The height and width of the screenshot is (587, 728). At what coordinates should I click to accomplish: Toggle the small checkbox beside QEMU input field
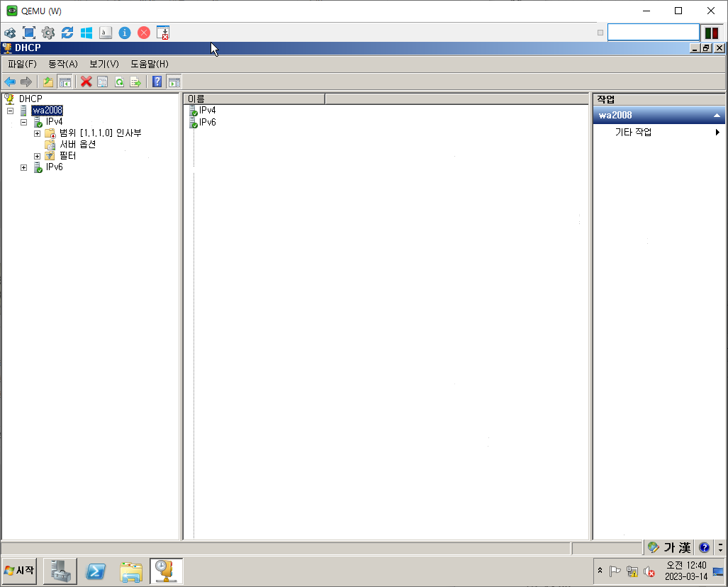(x=600, y=33)
